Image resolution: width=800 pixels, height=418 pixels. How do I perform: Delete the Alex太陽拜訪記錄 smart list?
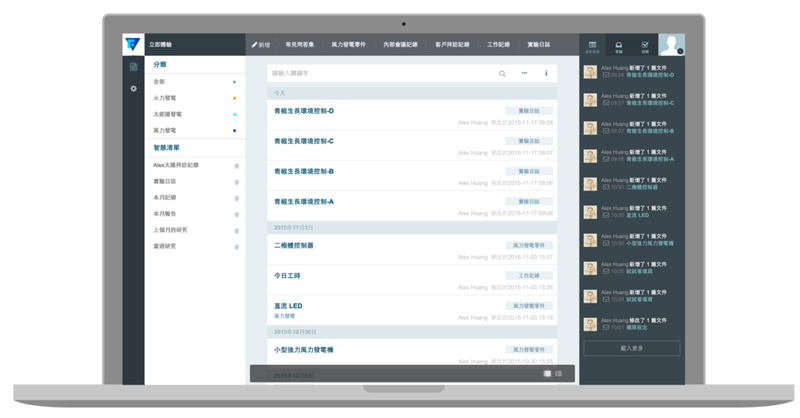click(236, 166)
